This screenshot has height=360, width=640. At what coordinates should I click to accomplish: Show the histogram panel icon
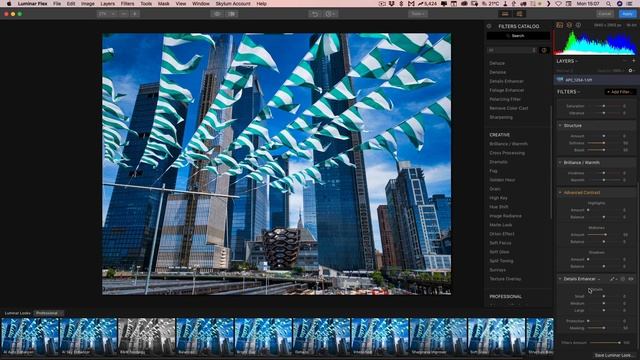(560, 25)
